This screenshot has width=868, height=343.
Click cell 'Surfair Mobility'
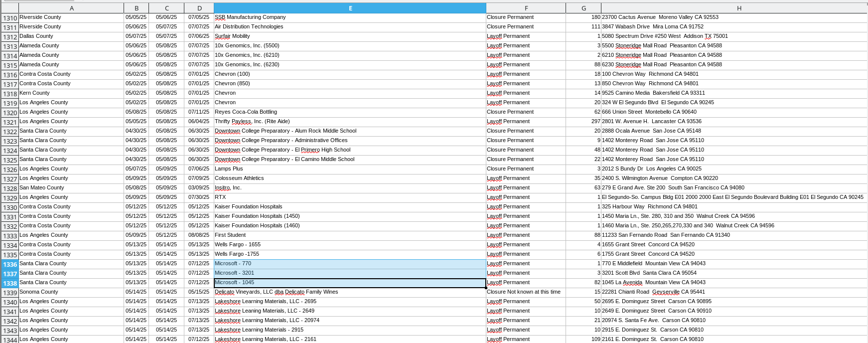[x=350, y=36]
